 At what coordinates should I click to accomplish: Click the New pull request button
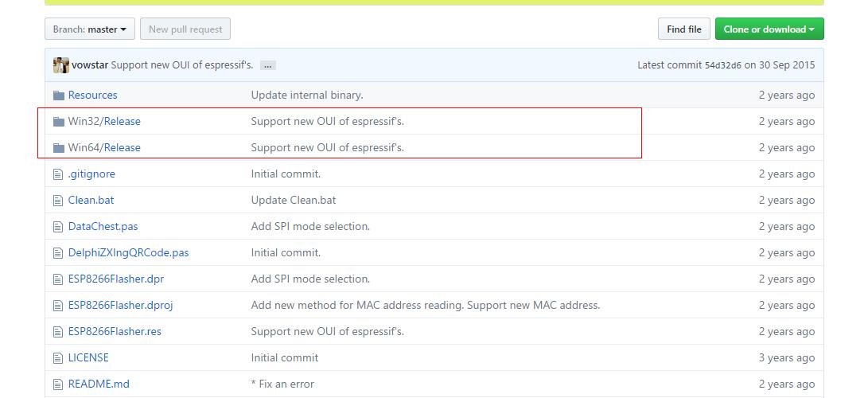click(x=185, y=29)
